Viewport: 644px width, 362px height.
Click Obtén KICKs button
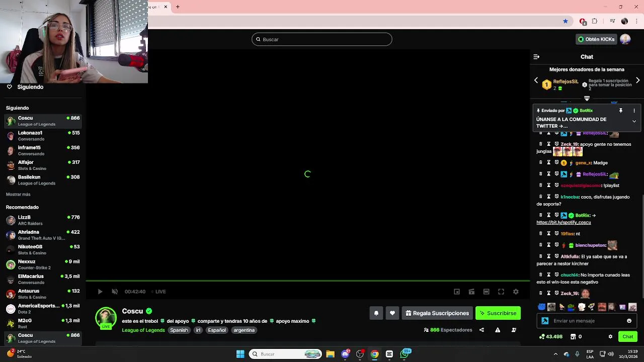(596, 39)
